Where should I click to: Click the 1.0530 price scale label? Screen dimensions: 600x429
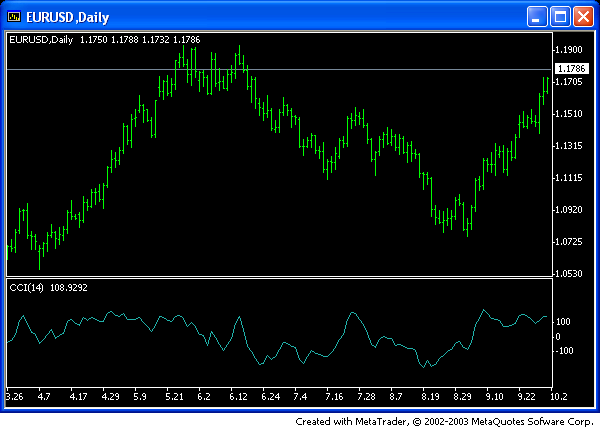click(x=569, y=274)
